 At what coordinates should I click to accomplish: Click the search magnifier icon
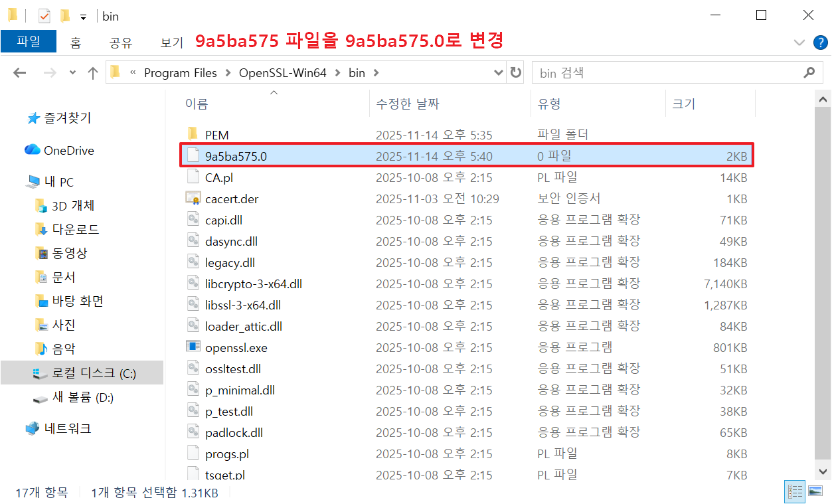(x=809, y=73)
